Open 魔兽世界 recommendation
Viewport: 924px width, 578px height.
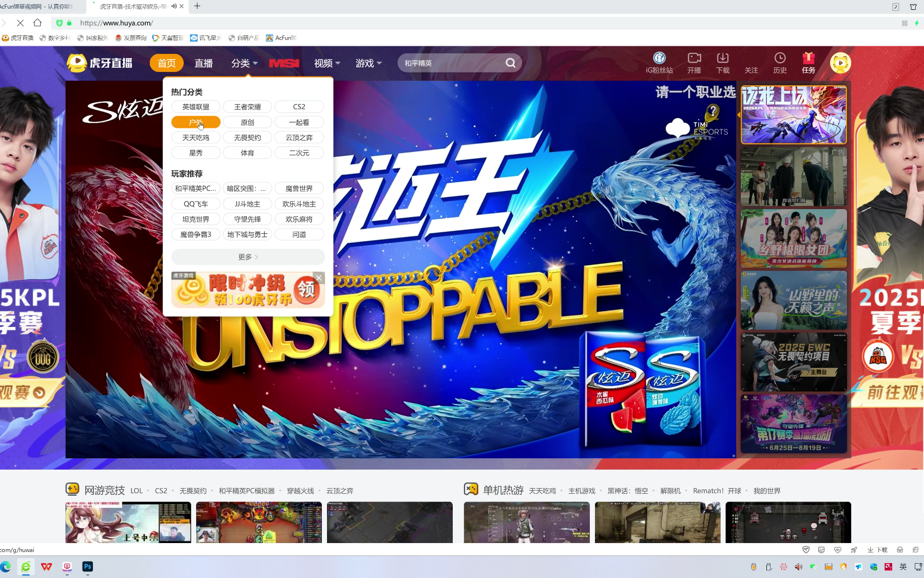pyautogui.click(x=299, y=189)
